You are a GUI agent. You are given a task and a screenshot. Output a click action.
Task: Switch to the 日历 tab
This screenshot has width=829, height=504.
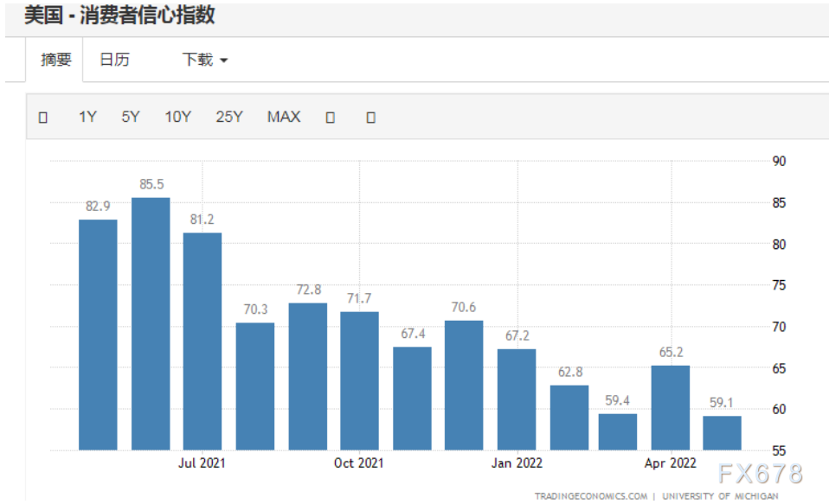coord(115,60)
